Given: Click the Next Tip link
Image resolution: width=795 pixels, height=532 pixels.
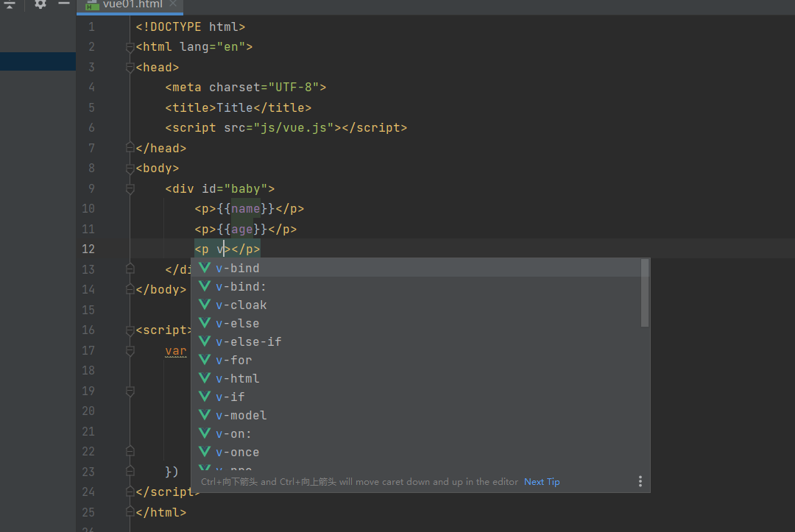Looking at the screenshot, I should point(542,482).
